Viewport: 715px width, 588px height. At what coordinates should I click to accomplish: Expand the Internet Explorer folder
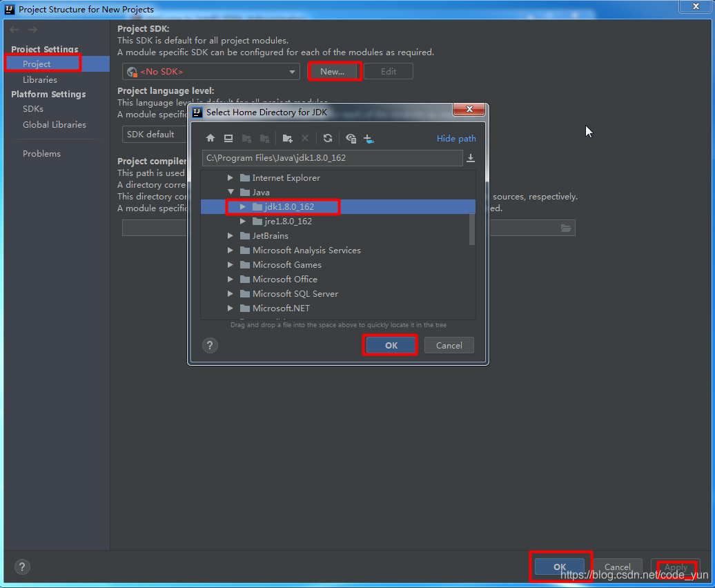(x=231, y=178)
